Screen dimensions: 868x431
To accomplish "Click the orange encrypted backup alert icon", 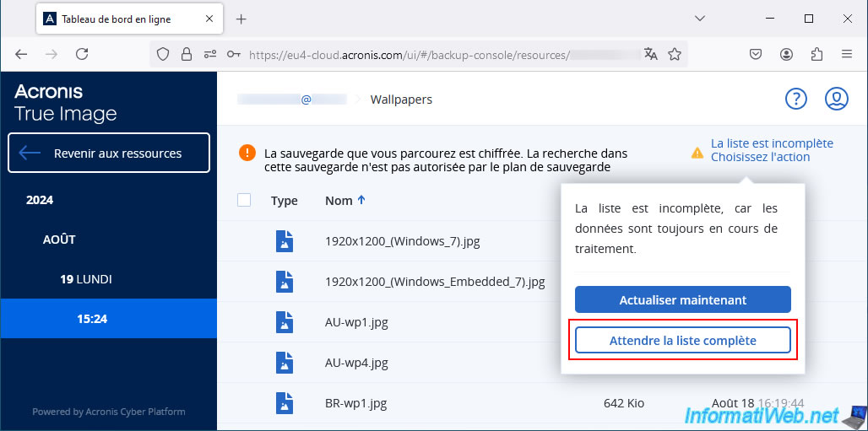I will (x=247, y=153).
